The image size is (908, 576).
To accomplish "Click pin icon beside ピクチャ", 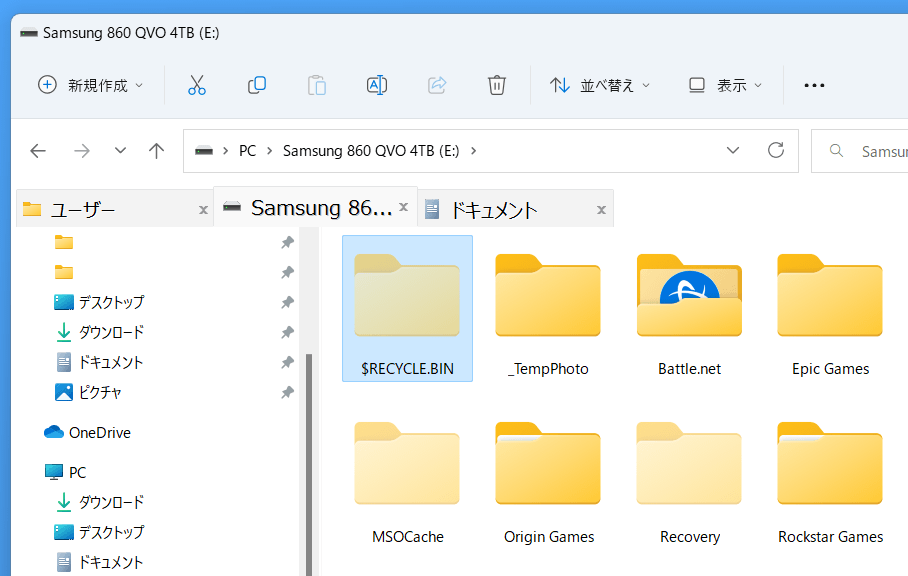I will (287, 392).
